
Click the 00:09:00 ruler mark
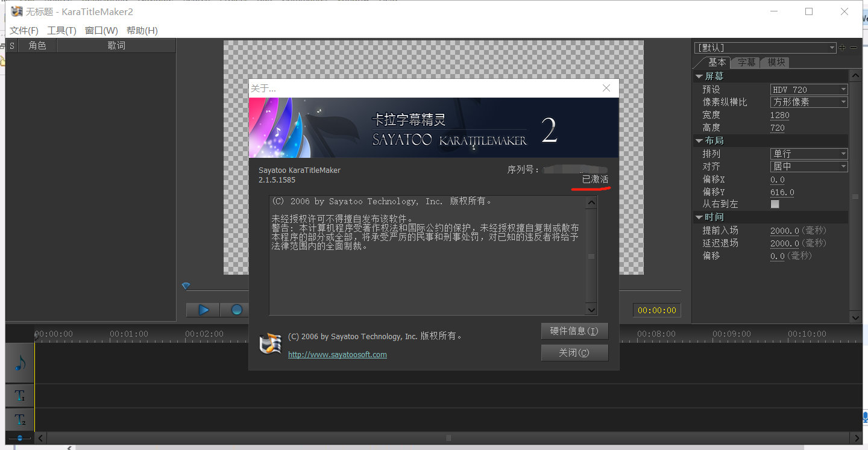[731, 334]
